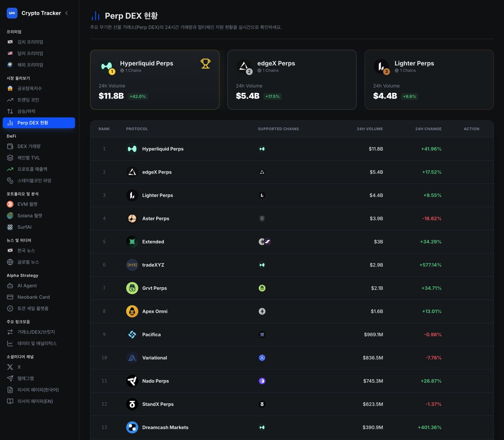Click the StandX Perps protocol logo
The height and width of the screenshot is (440, 504).
(132, 404)
